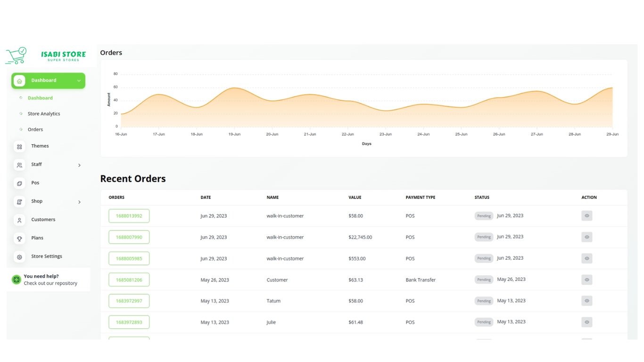The height and width of the screenshot is (362, 644).
Task: Select Orders submenu item in sidebar
Action: (x=35, y=130)
